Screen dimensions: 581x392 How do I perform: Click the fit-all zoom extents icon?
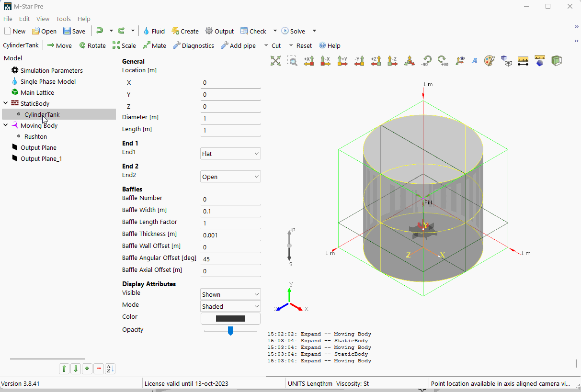tap(275, 61)
